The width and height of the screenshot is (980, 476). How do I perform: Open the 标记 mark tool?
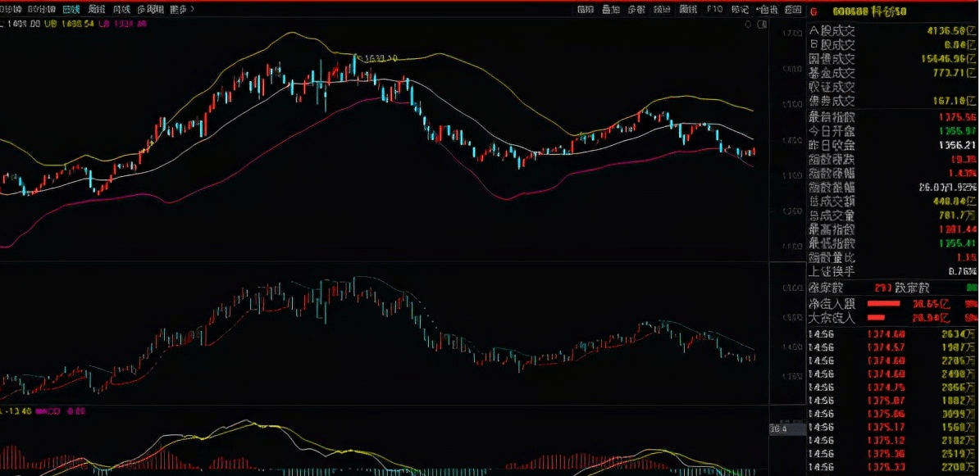(x=740, y=10)
